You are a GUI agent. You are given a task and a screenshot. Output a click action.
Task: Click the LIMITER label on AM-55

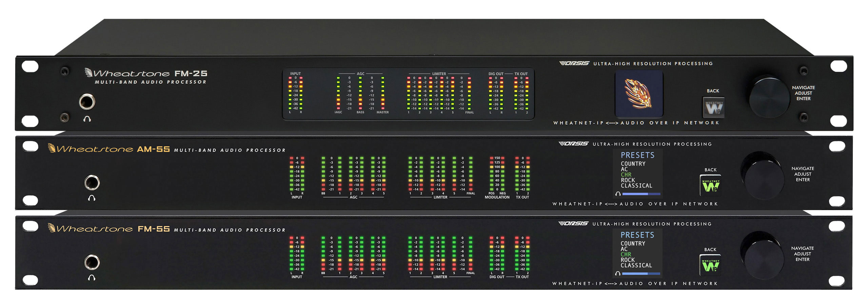point(440,197)
